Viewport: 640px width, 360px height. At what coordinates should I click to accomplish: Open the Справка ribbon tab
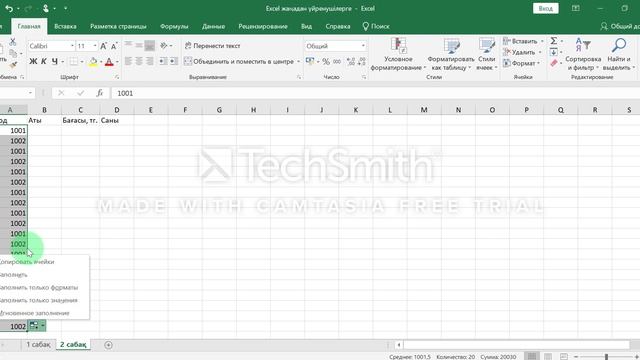338,26
